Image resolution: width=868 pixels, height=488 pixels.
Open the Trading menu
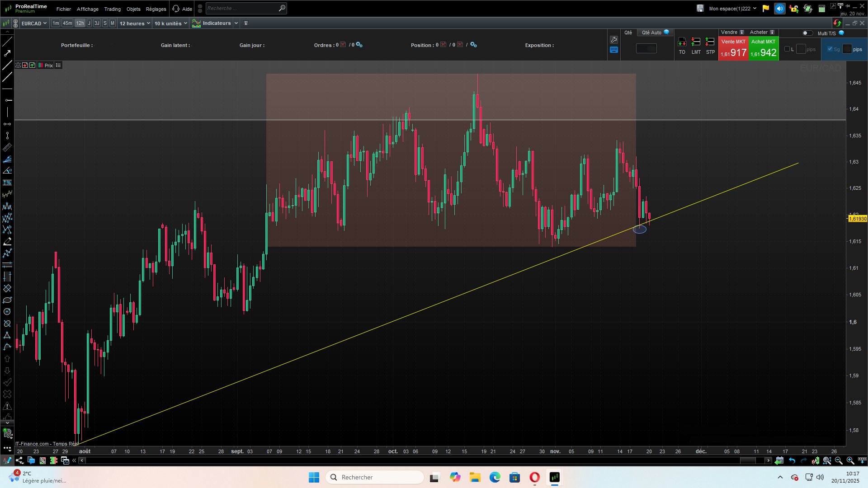(x=112, y=9)
